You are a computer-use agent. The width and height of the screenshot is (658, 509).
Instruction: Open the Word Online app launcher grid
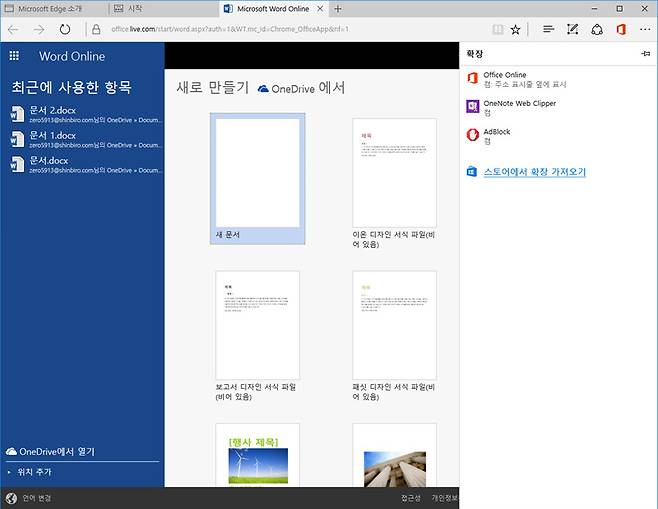[14, 56]
